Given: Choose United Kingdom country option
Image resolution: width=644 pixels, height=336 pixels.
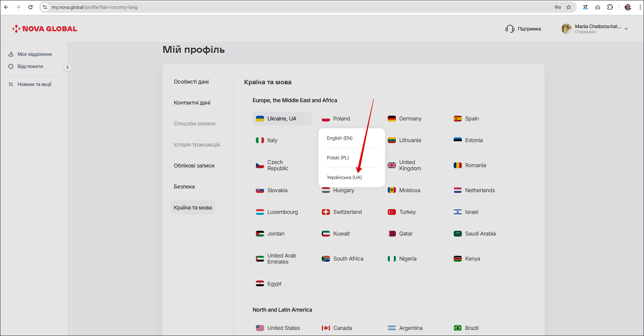Looking at the screenshot, I should tap(410, 165).
